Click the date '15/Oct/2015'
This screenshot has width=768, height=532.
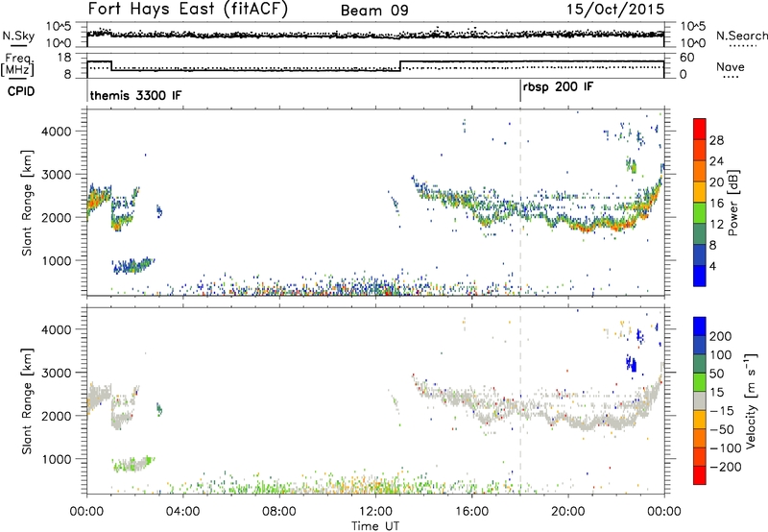point(615,10)
